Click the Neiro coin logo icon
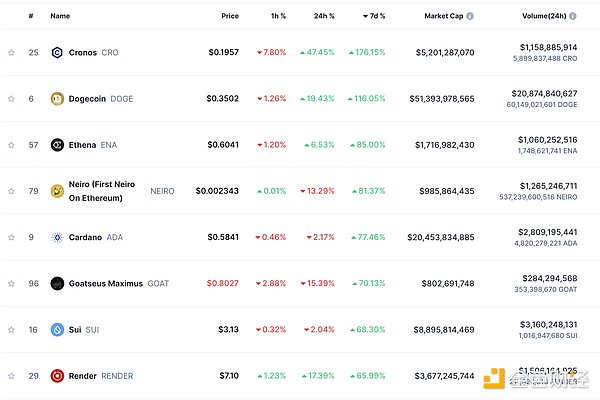This screenshot has width=600, height=400. 57,191
